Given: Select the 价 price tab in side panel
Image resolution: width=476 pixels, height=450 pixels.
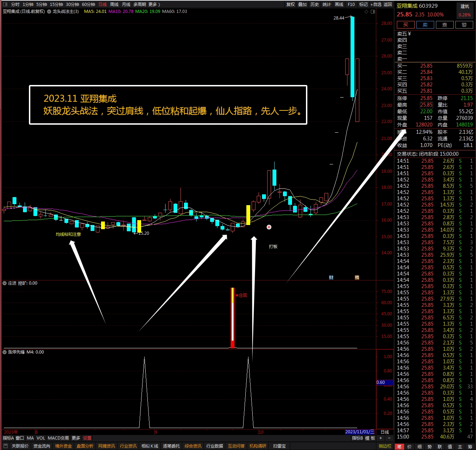Looking at the screenshot, I should pos(409,447).
